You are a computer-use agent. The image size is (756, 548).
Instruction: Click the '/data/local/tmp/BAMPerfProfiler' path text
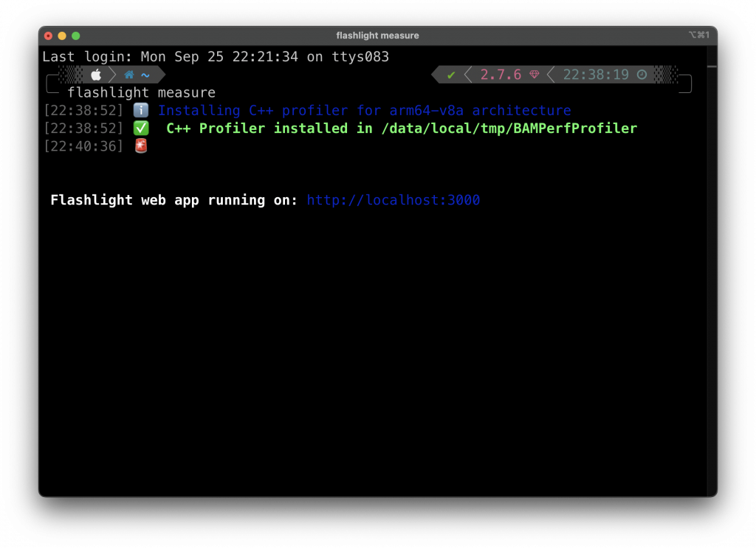(x=509, y=128)
